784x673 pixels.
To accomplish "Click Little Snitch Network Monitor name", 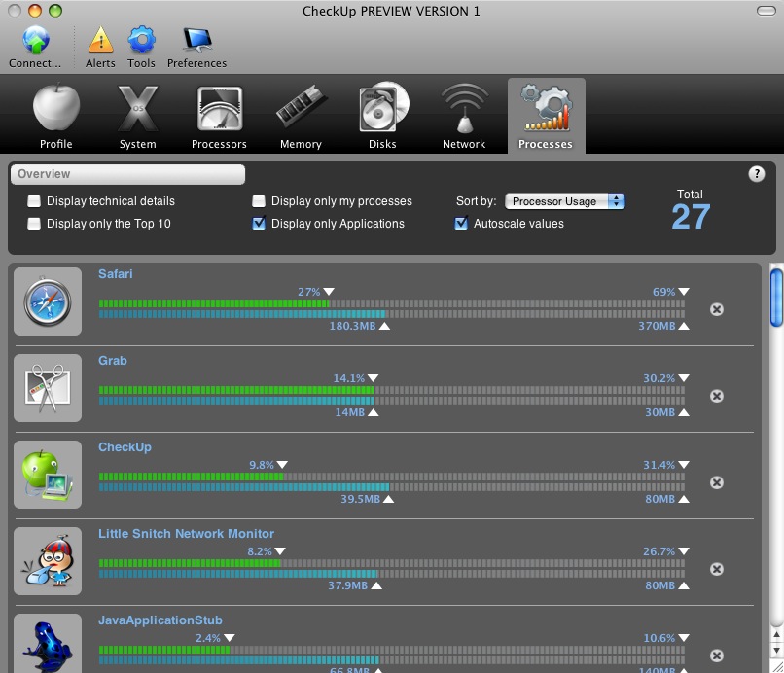I will coord(186,534).
